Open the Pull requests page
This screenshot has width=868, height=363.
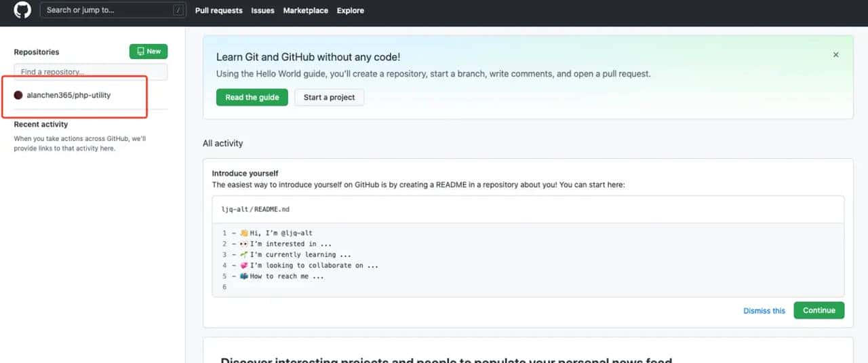click(218, 11)
